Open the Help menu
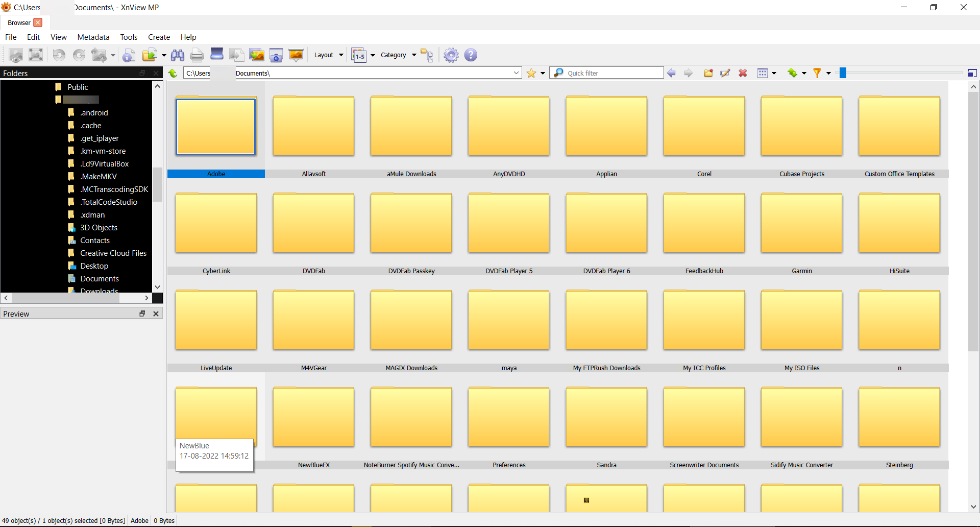Image resolution: width=980 pixels, height=527 pixels. click(x=188, y=37)
